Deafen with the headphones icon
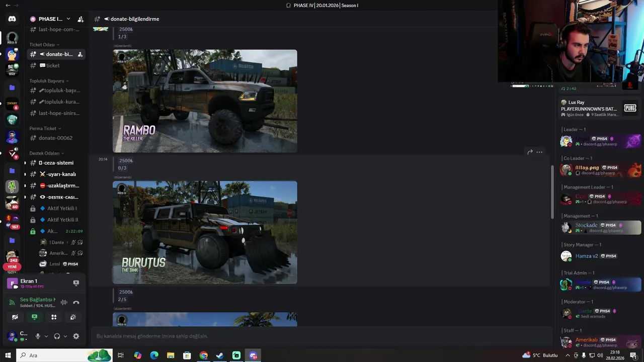Screen dimensions: 644x362 point(57,336)
